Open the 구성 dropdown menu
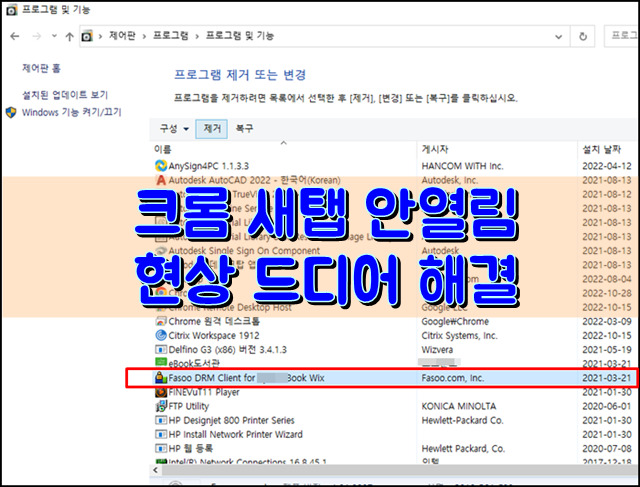640x487 pixels. [174, 129]
